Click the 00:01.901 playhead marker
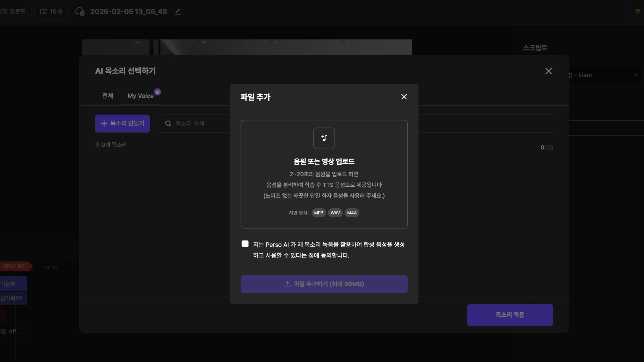The image size is (644, 362). tap(15, 266)
